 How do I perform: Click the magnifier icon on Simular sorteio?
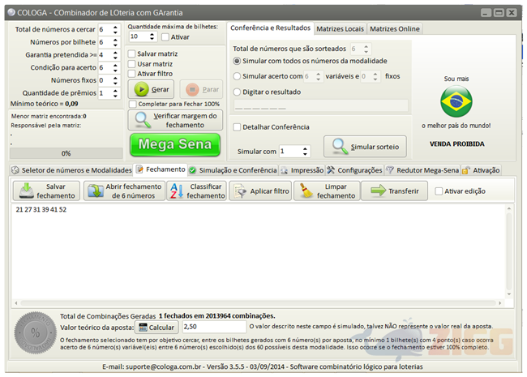(340, 146)
